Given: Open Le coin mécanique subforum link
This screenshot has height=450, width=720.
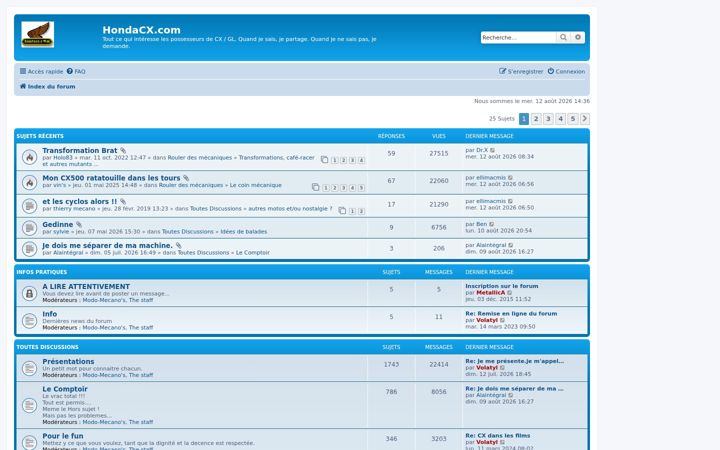Looking at the screenshot, I should (x=255, y=186).
